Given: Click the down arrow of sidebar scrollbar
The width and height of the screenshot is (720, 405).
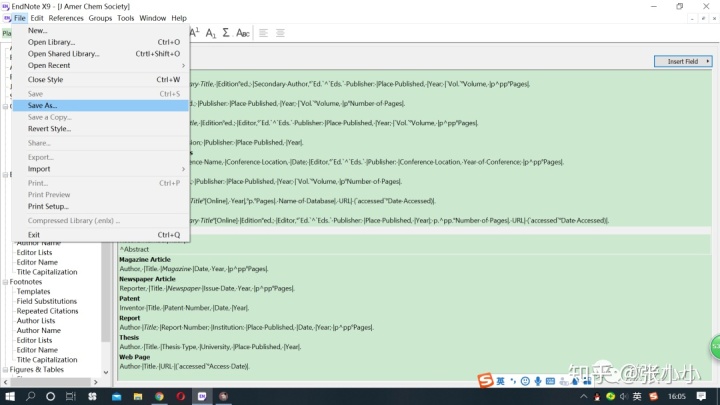Looking at the screenshot, I should pos(106,372).
